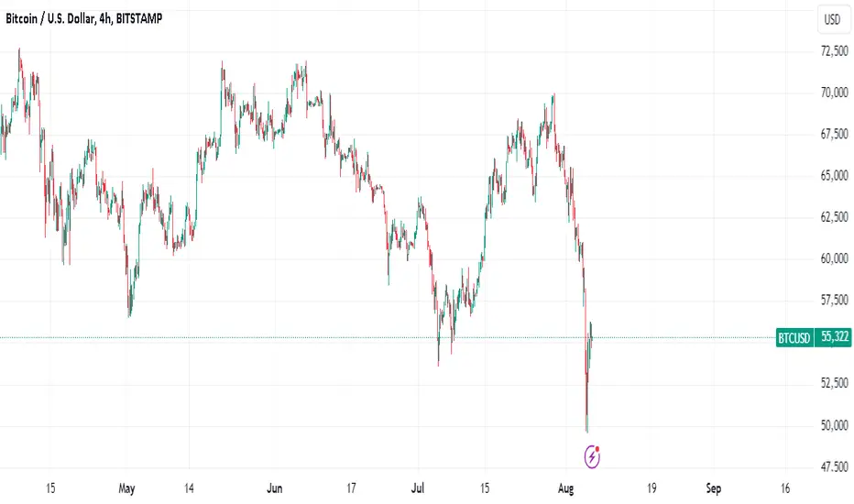
Task: Click the 19 date label on time axis
Action: pyautogui.click(x=651, y=488)
